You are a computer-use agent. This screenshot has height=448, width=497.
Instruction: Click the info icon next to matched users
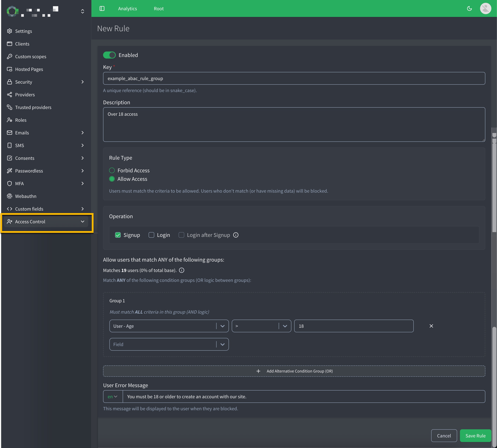(x=181, y=270)
